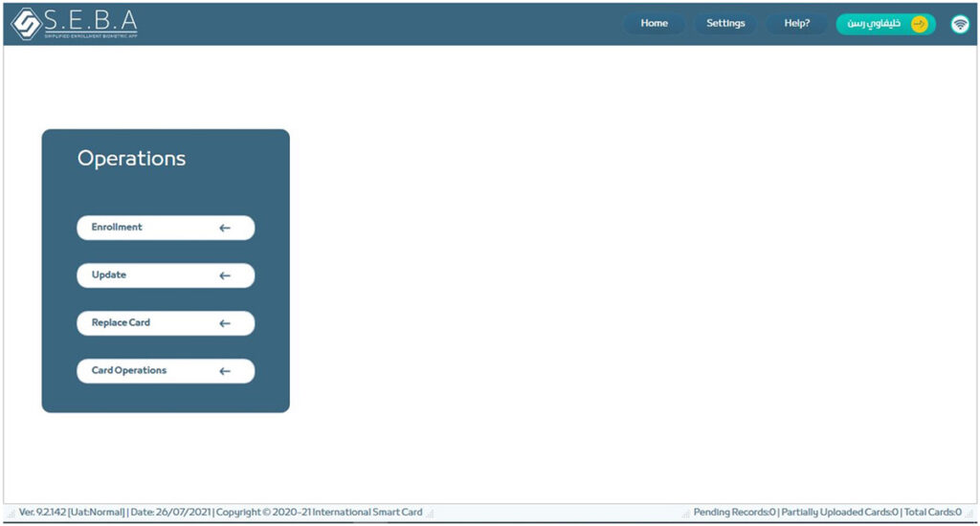Screen dimensions: 980x526
Task: Click the arrow icon beside Replace Card
Action: (225, 323)
